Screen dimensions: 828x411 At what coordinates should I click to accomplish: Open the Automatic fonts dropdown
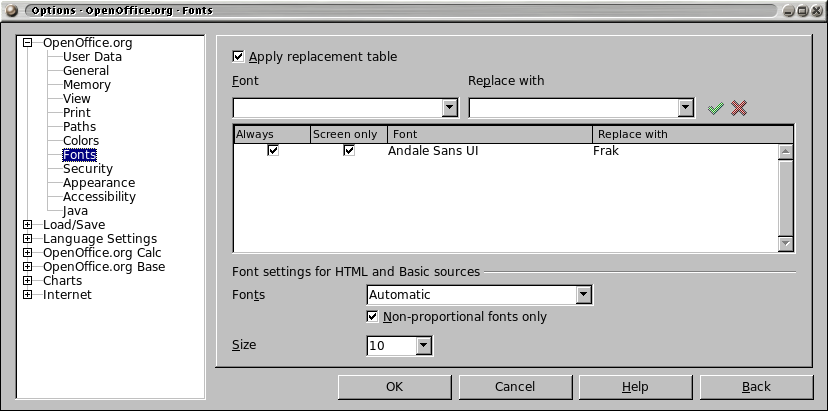tap(583, 295)
